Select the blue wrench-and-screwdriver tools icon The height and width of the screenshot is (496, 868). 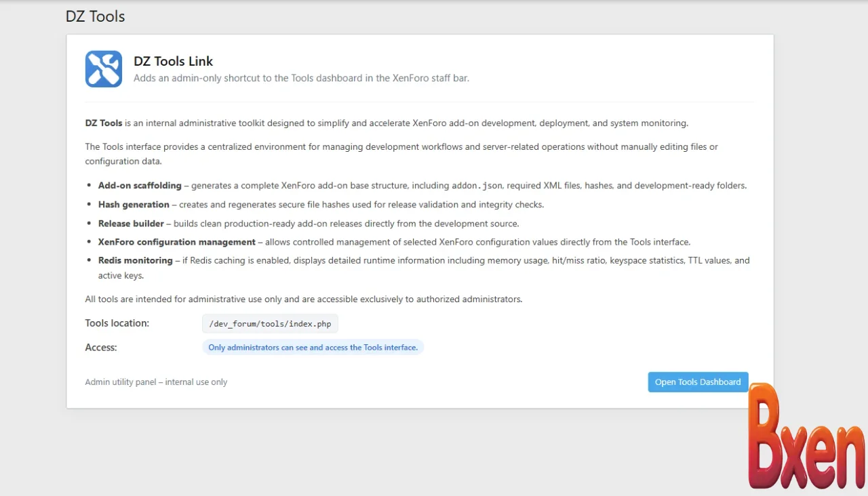point(103,68)
